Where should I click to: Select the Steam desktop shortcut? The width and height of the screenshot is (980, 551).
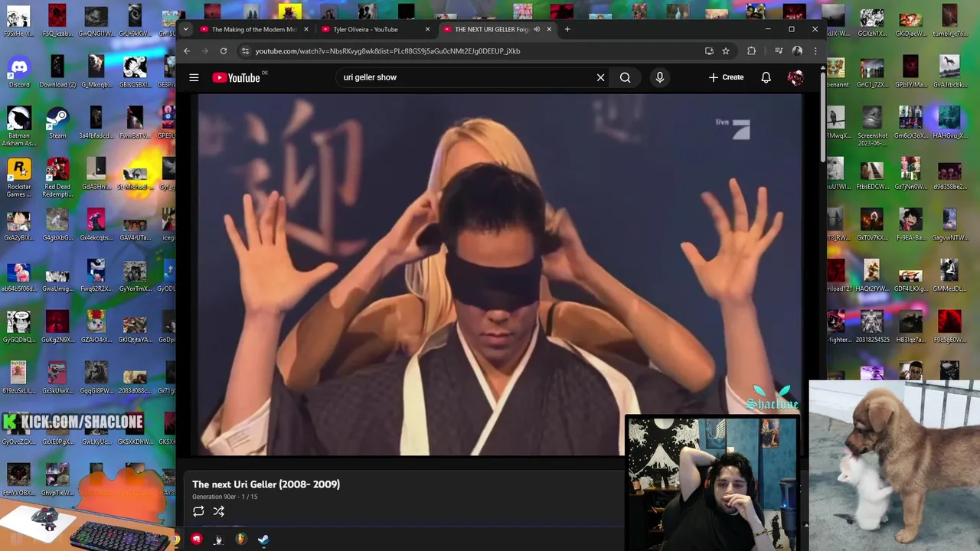(x=57, y=123)
